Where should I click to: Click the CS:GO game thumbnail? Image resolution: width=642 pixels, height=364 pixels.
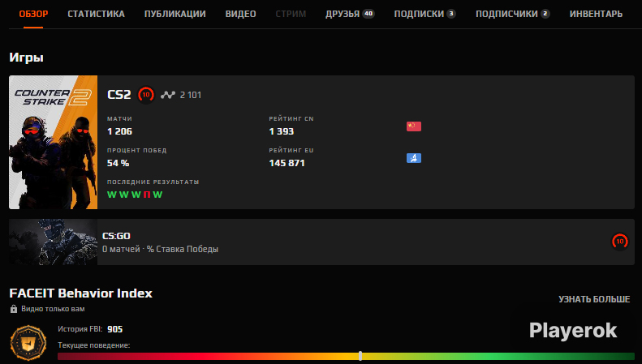point(54,242)
